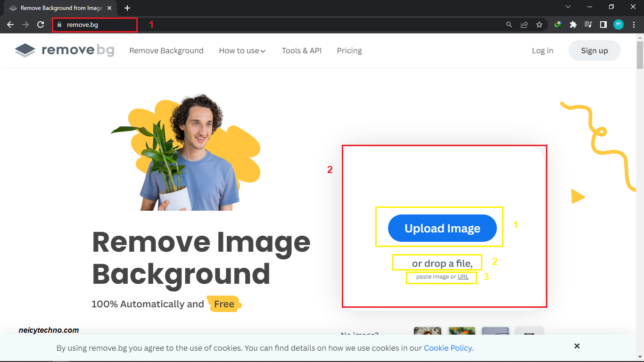644x362 pixels.
Task: Click the browser forward arrow
Action: [x=25, y=25]
